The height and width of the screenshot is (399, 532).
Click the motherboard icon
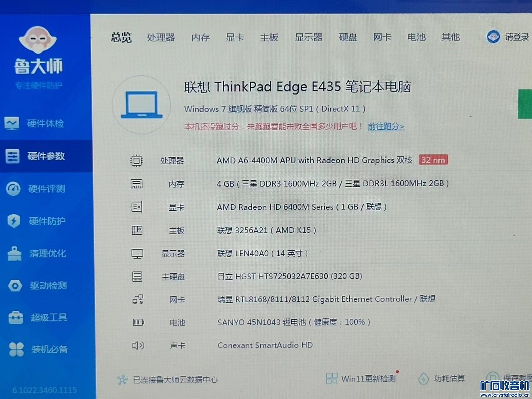137,230
